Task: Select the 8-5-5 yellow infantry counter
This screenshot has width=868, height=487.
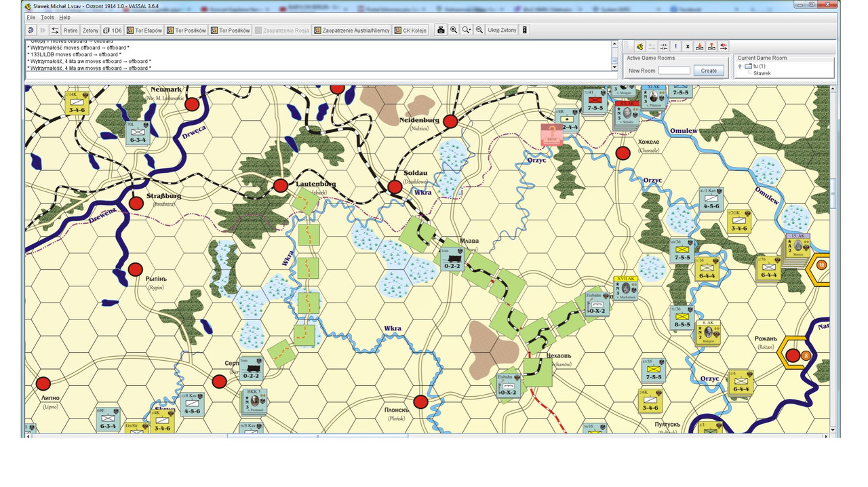Action: click(682, 317)
